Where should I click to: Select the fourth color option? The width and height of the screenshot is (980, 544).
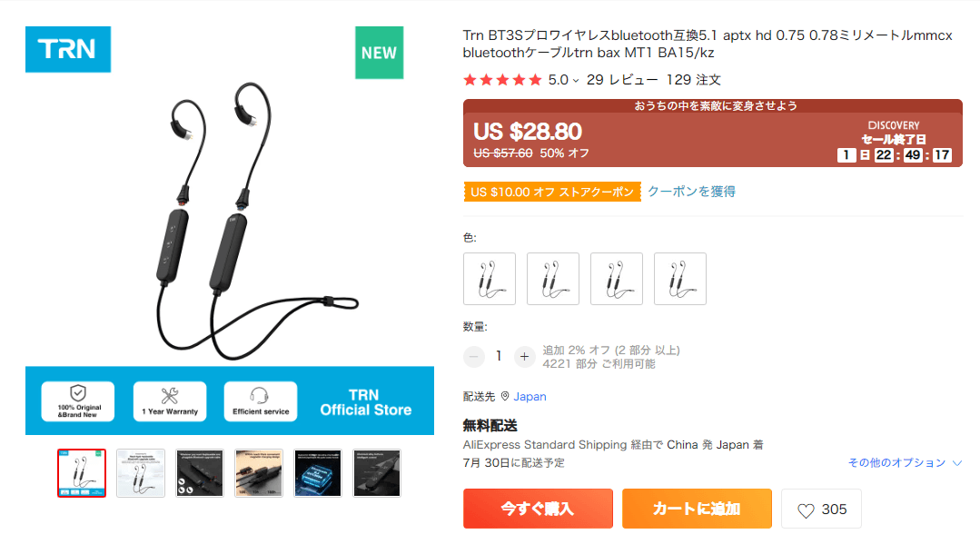(680, 279)
